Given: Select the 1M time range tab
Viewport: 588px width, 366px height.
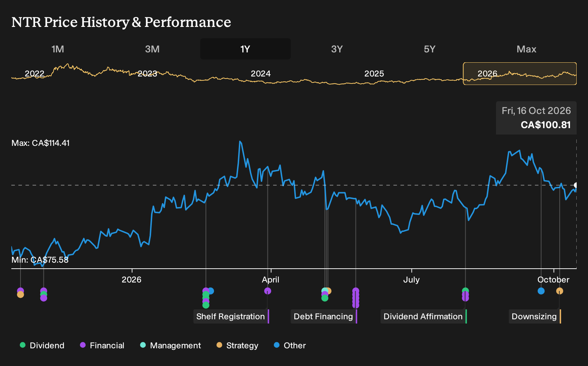Looking at the screenshot, I should click(x=58, y=49).
